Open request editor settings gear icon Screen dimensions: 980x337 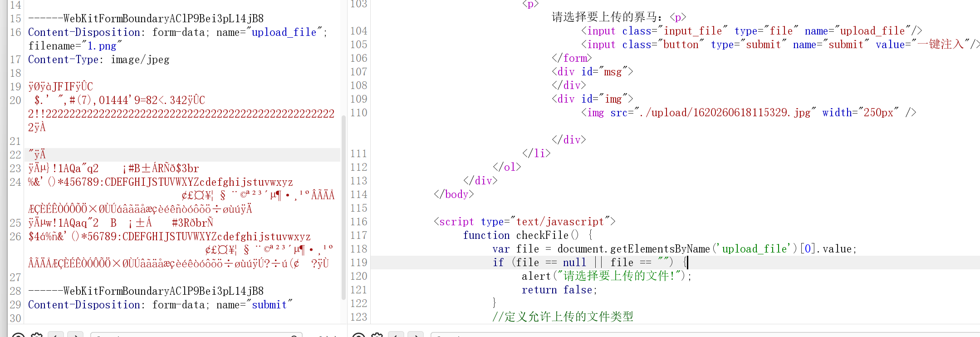coord(37,335)
